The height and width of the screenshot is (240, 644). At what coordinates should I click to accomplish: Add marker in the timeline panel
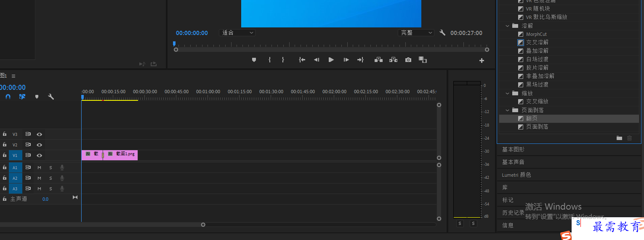point(37,97)
